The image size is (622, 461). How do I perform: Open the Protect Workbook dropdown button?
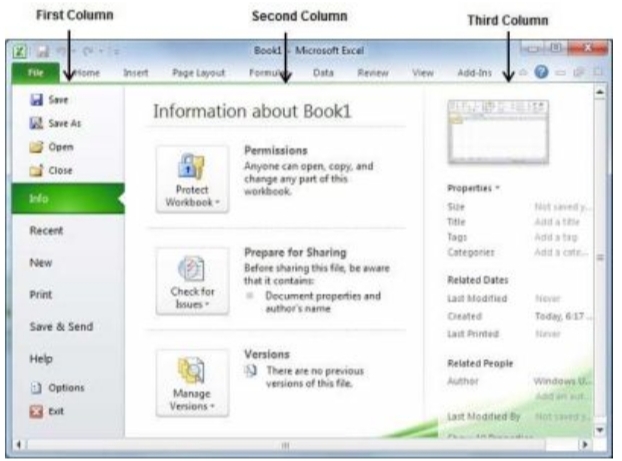(192, 179)
